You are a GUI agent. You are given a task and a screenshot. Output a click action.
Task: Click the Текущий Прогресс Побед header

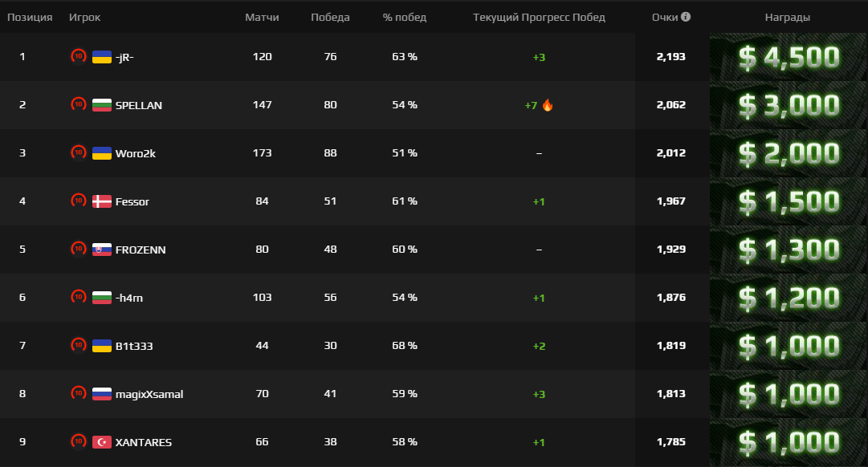coord(539,17)
